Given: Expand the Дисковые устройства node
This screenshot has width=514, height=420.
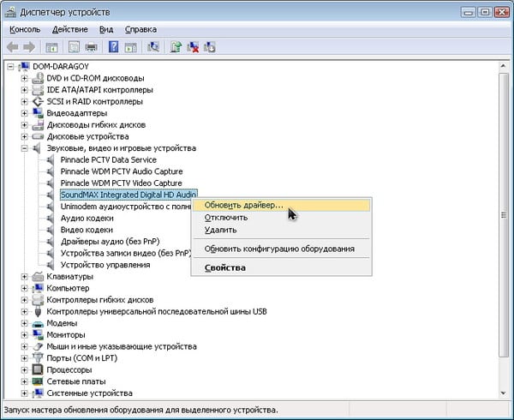Looking at the screenshot, I should point(24,136).
